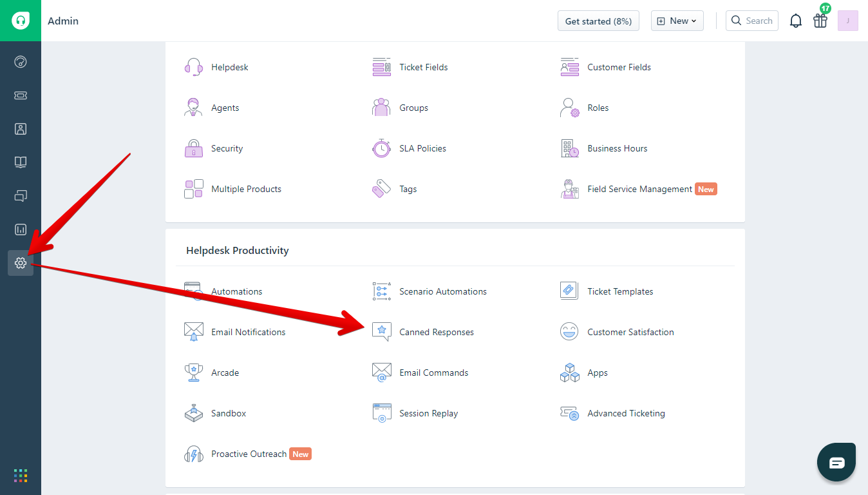Open Multiple Products link

[x=247, y=189]
